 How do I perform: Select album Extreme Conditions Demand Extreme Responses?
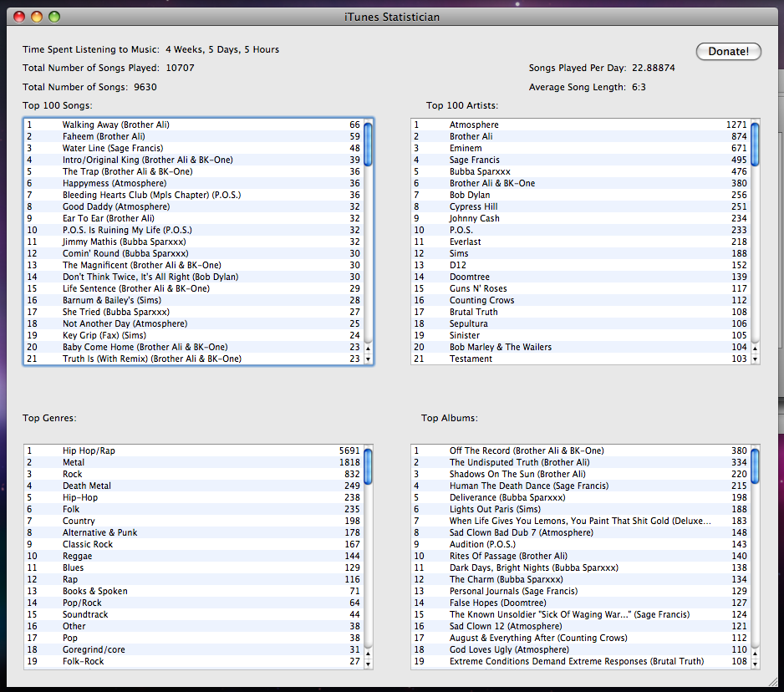(581, 661)
